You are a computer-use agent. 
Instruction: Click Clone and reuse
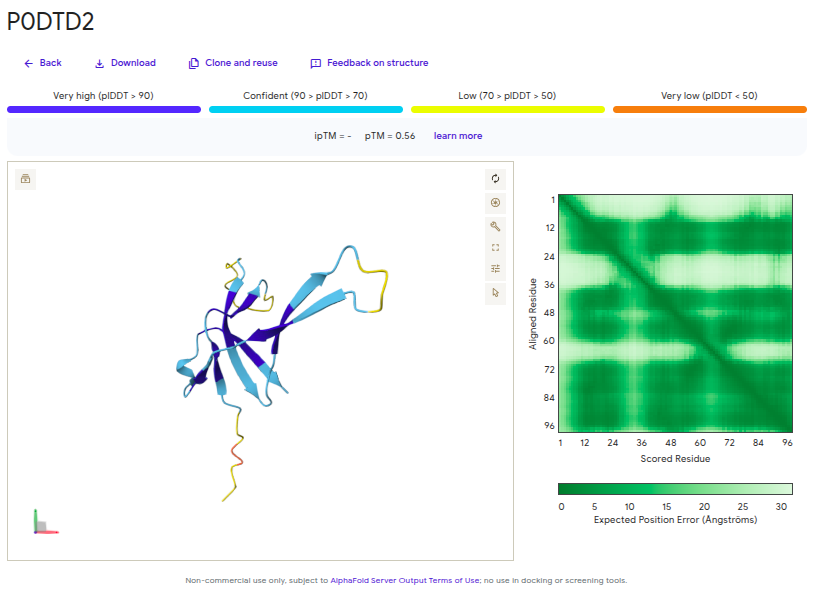[x=233, y=63]
